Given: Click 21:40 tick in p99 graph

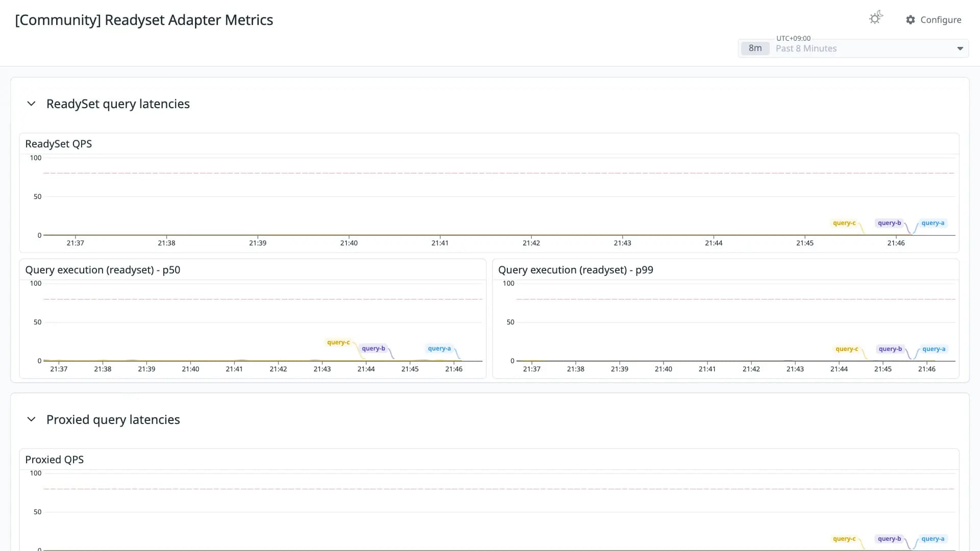Looking at the screenshot, I should [664, 369].
